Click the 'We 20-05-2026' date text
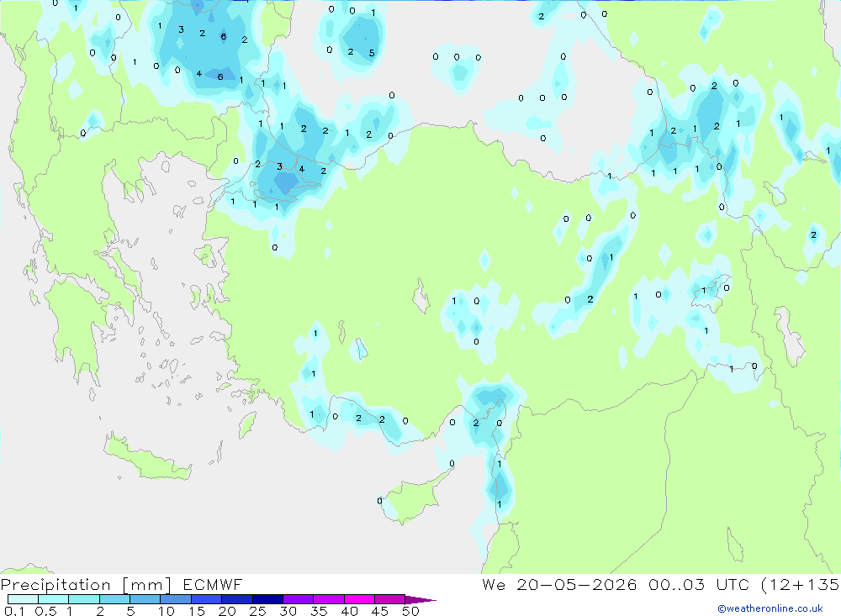841x616 pixels. 559,584
